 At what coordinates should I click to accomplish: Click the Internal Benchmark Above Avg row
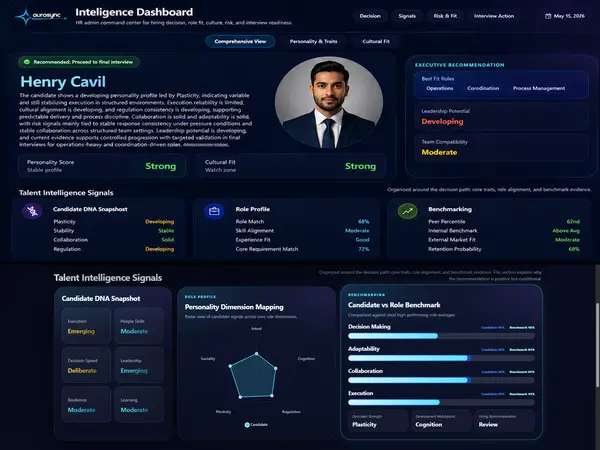504,231
